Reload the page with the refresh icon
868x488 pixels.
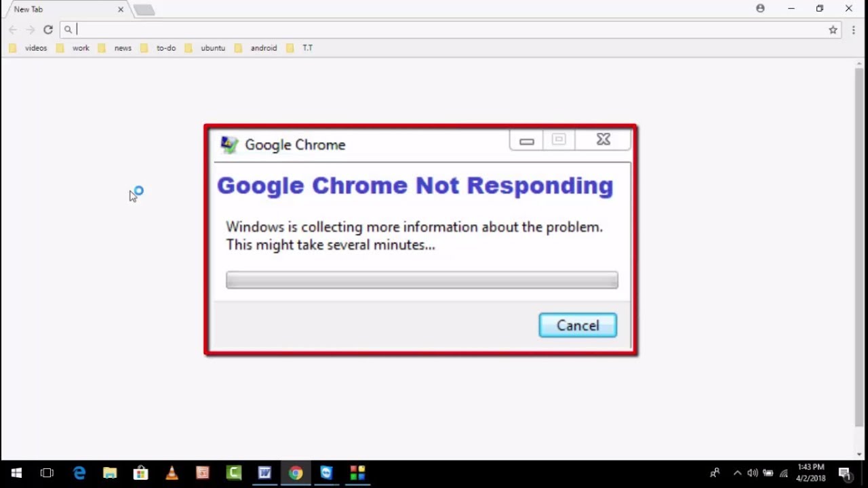click(x=48, y=30)
